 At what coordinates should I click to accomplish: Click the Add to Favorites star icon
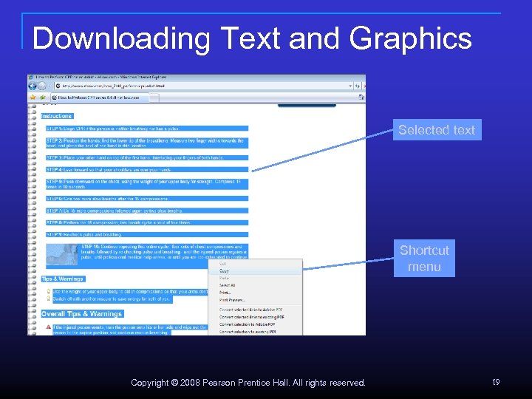point(43,98)
